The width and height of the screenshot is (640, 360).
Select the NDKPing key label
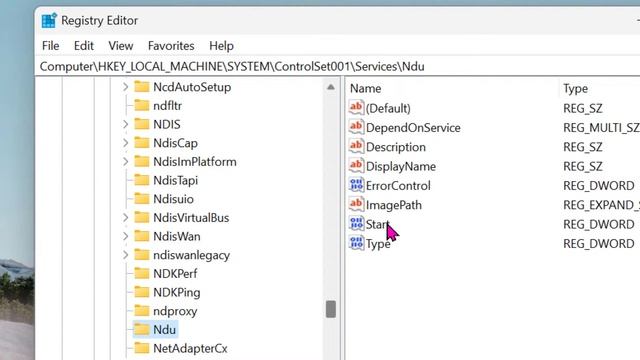click(177, 292)
